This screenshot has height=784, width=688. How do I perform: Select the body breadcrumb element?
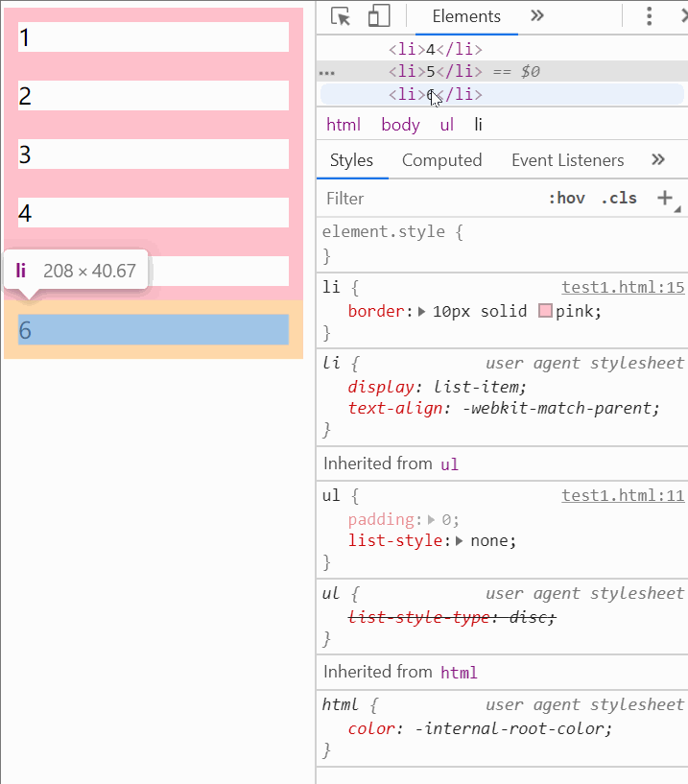[x=400, y=125]
